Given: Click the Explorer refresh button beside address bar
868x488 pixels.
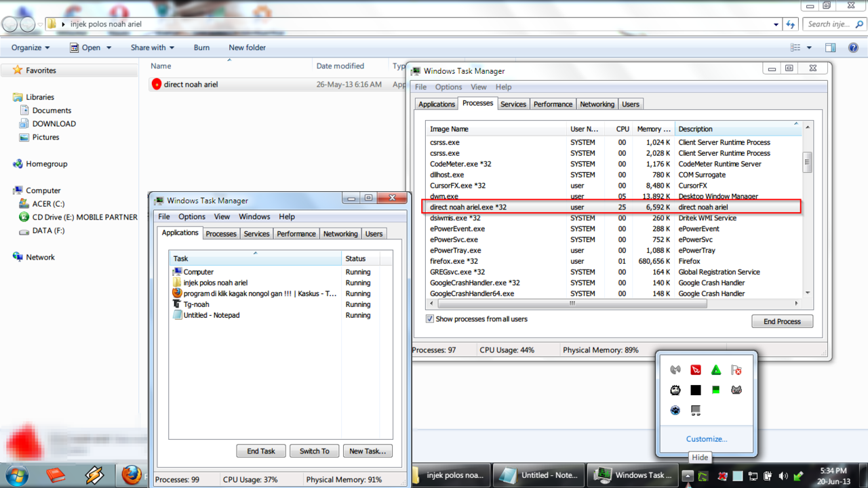Looking at the screenshot, I should coord(791,24).
